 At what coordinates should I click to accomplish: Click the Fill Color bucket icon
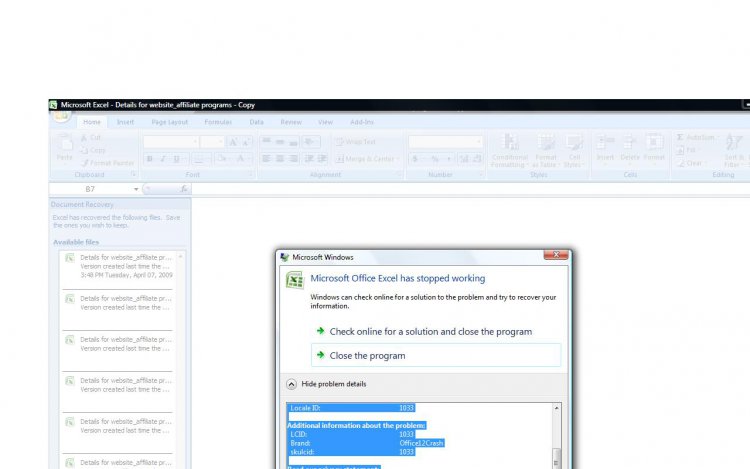(x=221, y=159)
